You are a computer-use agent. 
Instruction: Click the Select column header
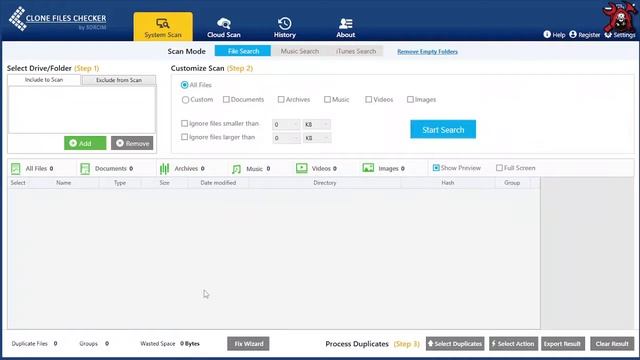click(x=18, y=183)
